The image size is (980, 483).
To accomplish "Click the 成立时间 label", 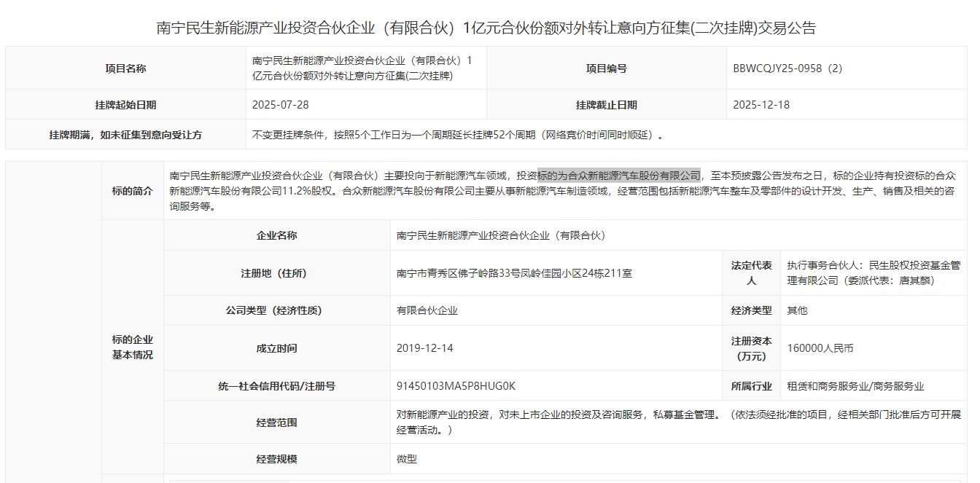I will (x=276, y=348).
